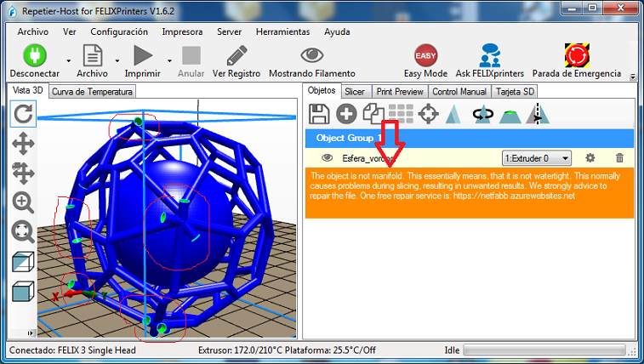Start printing with the Imprimir play icon
Image resolution: width=644 pixels, height=364 pixels.
point(143,55)
